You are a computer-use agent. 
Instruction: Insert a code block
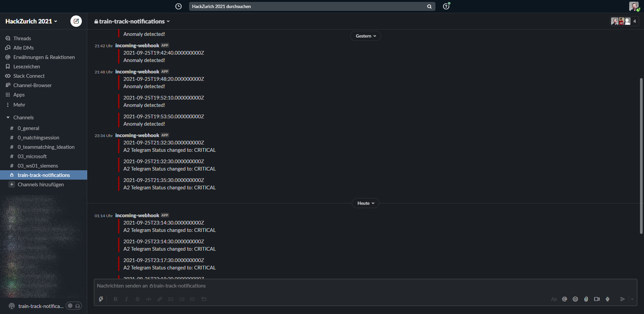[204, 299]
